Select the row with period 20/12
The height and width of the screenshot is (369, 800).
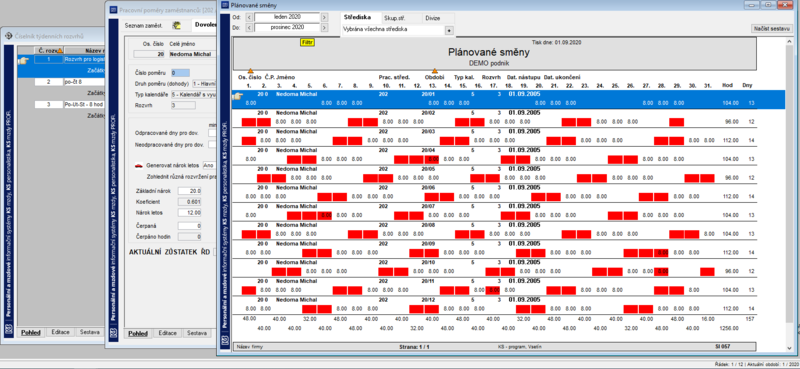coord(494,304)
